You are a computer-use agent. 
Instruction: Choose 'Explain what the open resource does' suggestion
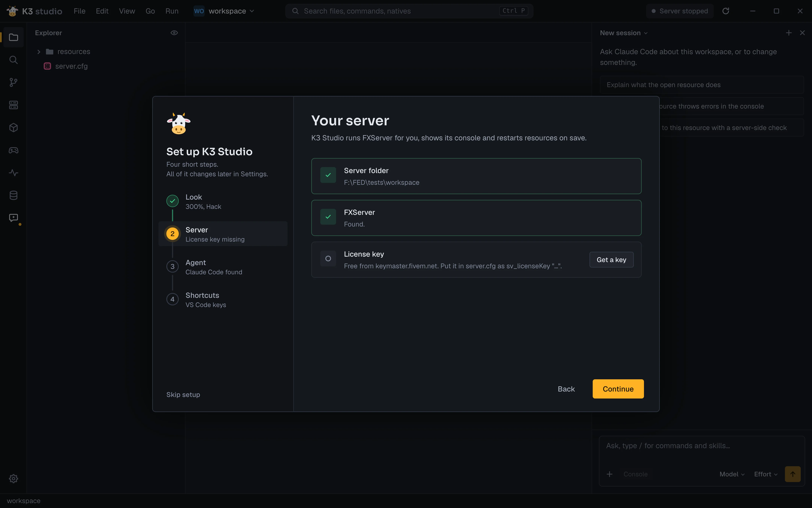pyautogui.click(x=702, y=85)
